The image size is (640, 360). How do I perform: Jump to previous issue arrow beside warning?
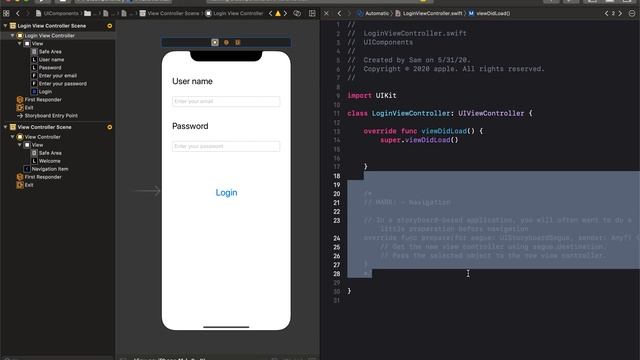(270, 13)
